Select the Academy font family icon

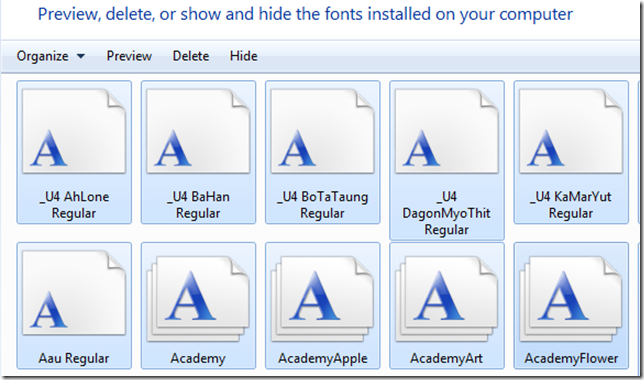198,299
